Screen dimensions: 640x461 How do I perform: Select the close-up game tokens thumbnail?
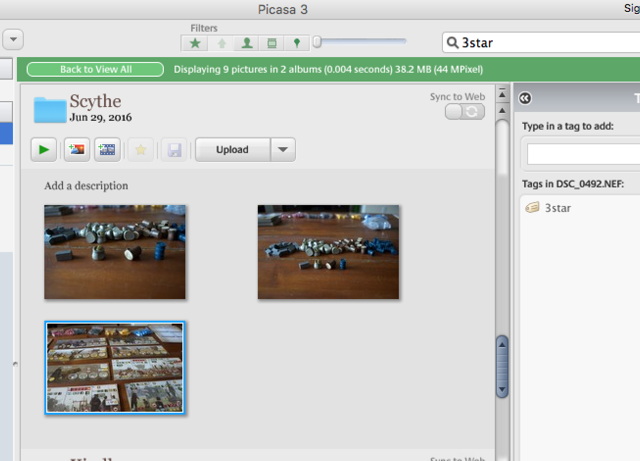[115, 252]
